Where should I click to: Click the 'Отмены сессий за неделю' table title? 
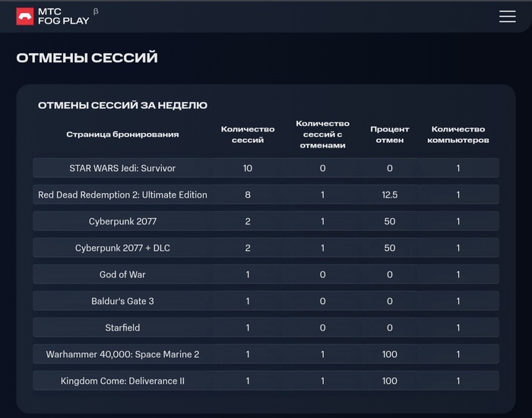coord(122,106)
